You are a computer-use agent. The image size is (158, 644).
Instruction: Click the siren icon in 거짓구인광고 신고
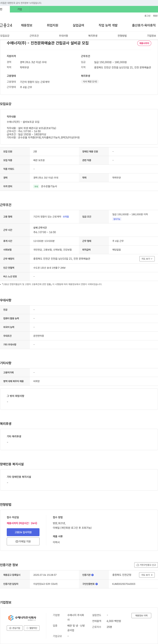click(138, 565)
